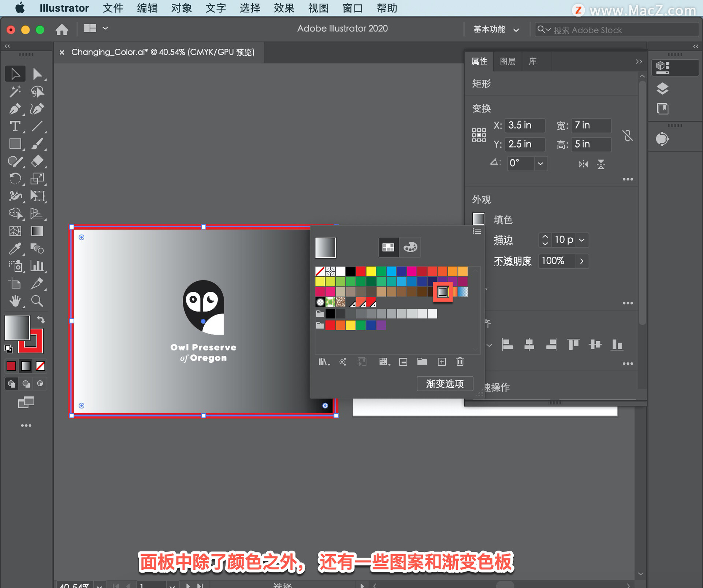Click the underlined 不透明度 link
This screenshot has height=588, width=703.
point(512,261)
